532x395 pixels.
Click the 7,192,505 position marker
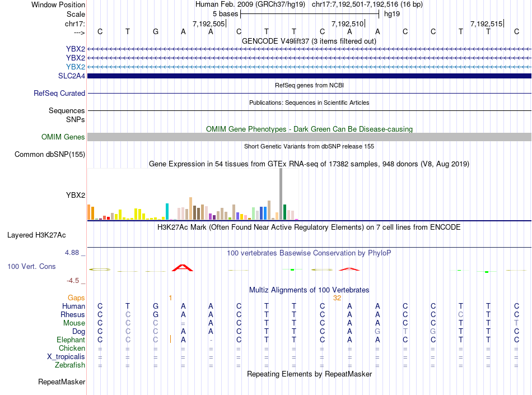[x=209, y=24]
